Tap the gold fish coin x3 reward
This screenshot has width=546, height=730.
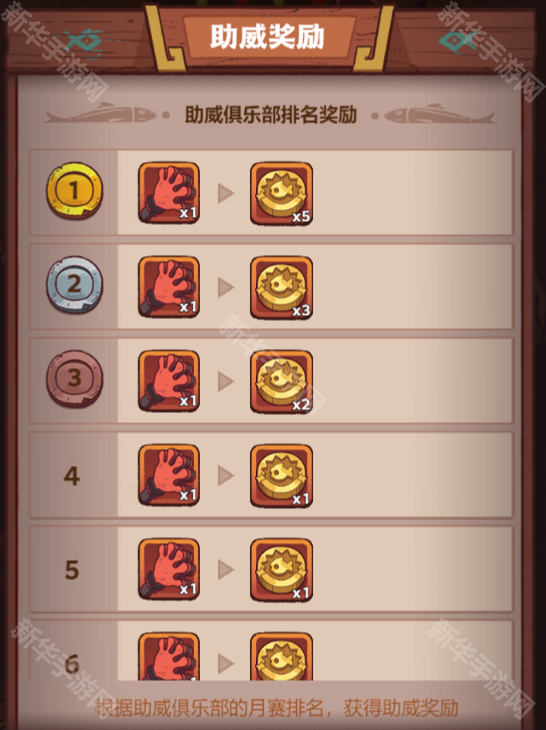click(281, 288)
